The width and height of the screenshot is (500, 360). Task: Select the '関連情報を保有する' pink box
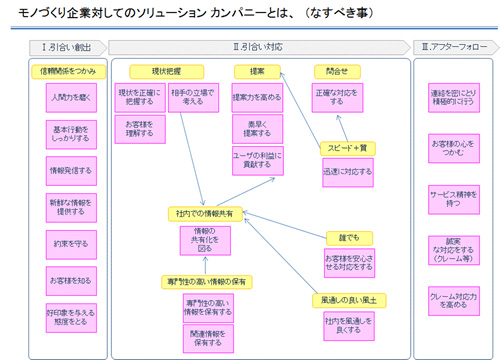click(208, 339)
